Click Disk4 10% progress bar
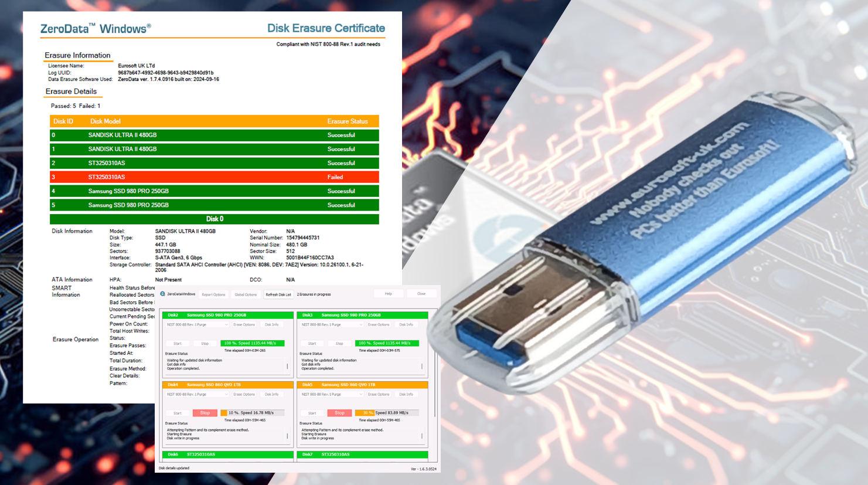 pos(252,413)
